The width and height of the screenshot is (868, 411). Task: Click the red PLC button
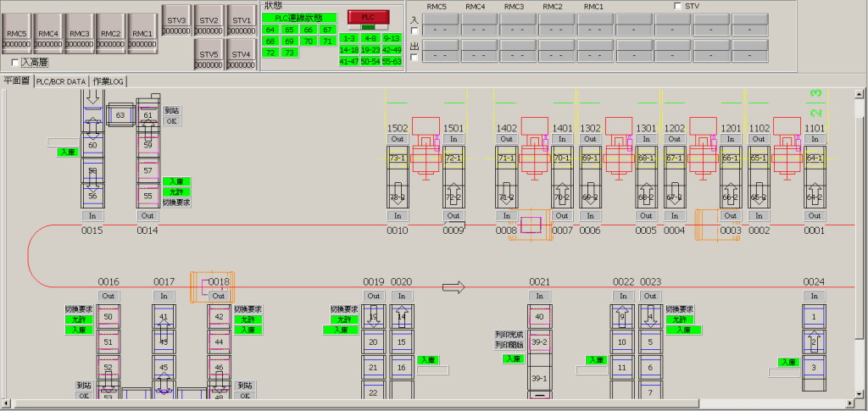[368, 17]
